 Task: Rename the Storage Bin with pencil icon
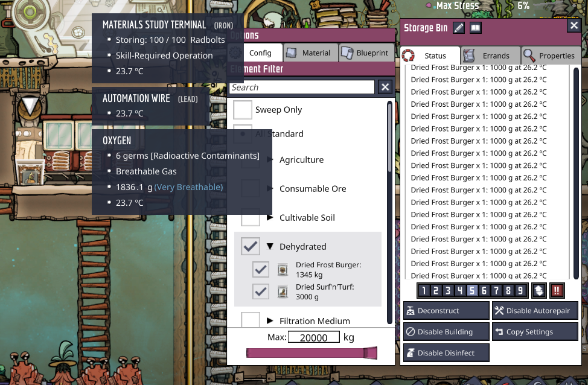pos(459,28)
